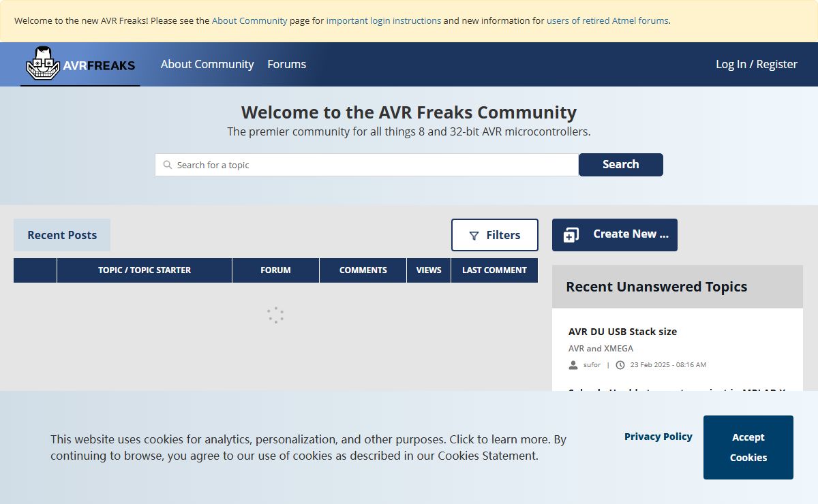Screen dimensions: 818x504
Task: Click the premier community tagline text
Action: (x=409, y=131)
